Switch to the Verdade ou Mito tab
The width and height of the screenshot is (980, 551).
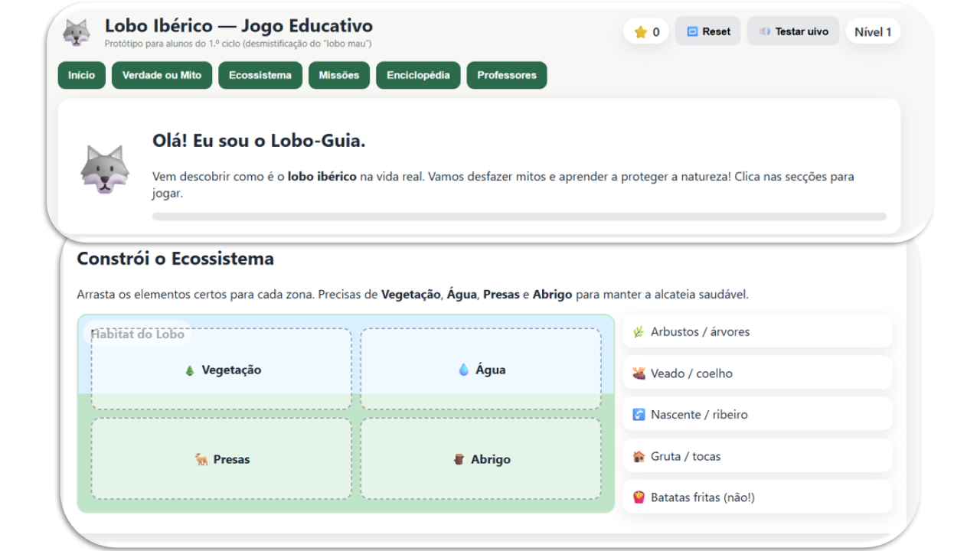tap(162, 75)
